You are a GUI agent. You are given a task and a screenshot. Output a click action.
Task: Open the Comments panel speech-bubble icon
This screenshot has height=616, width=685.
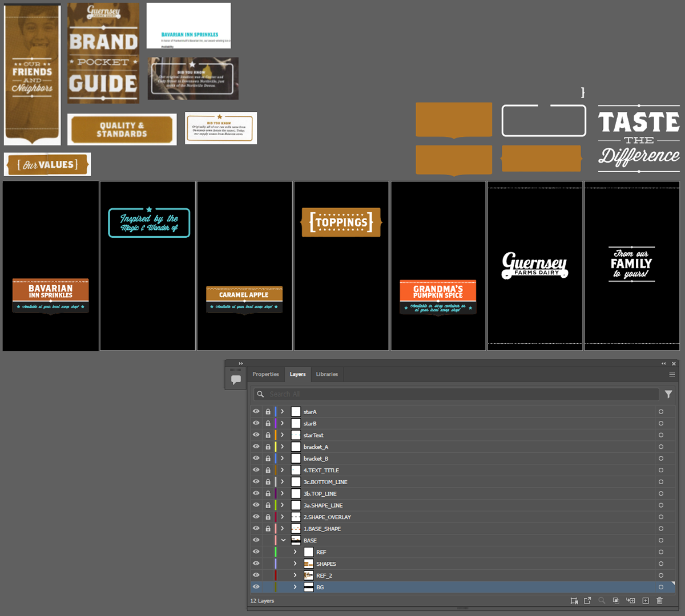236,380
